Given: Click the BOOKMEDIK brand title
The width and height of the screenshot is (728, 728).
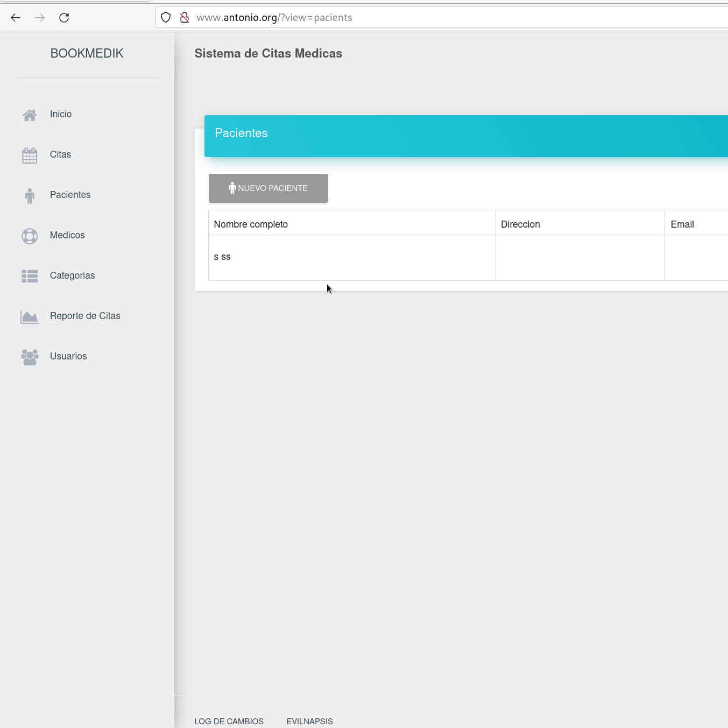Looking at the screenshot, I should pyautogui.click(x=87, y=53).
